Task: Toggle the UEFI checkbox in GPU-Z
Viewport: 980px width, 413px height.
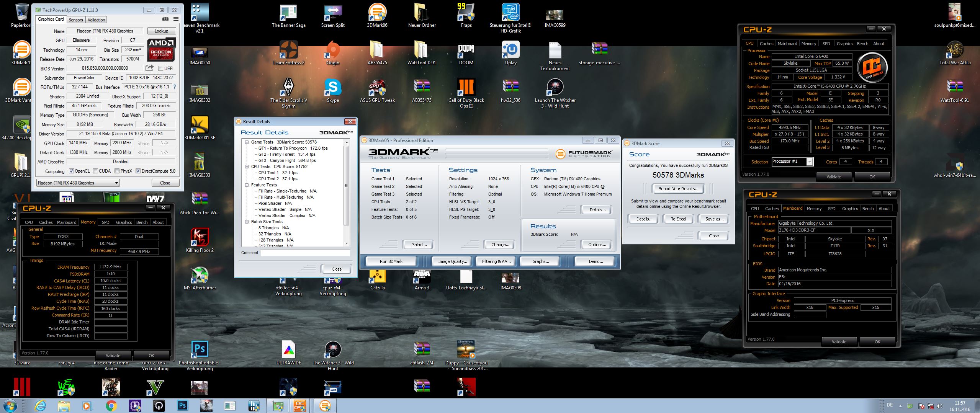Action: click(x=161, y=69)
